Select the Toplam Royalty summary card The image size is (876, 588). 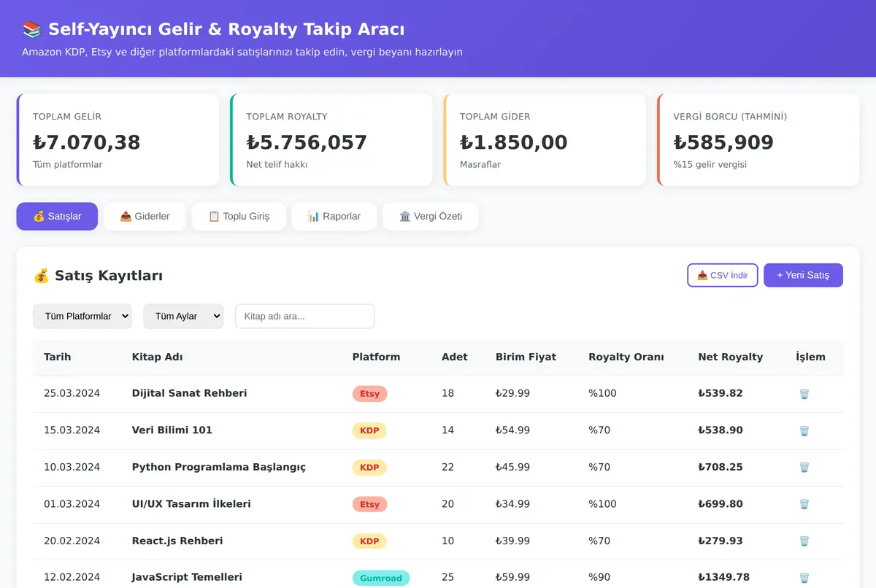point(331,140)
